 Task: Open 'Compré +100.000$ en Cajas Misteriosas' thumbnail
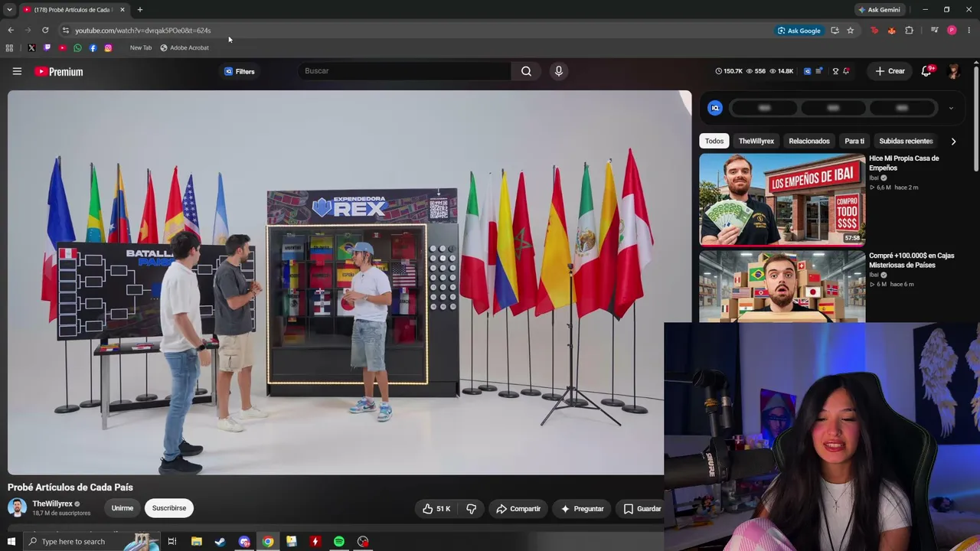782,286
